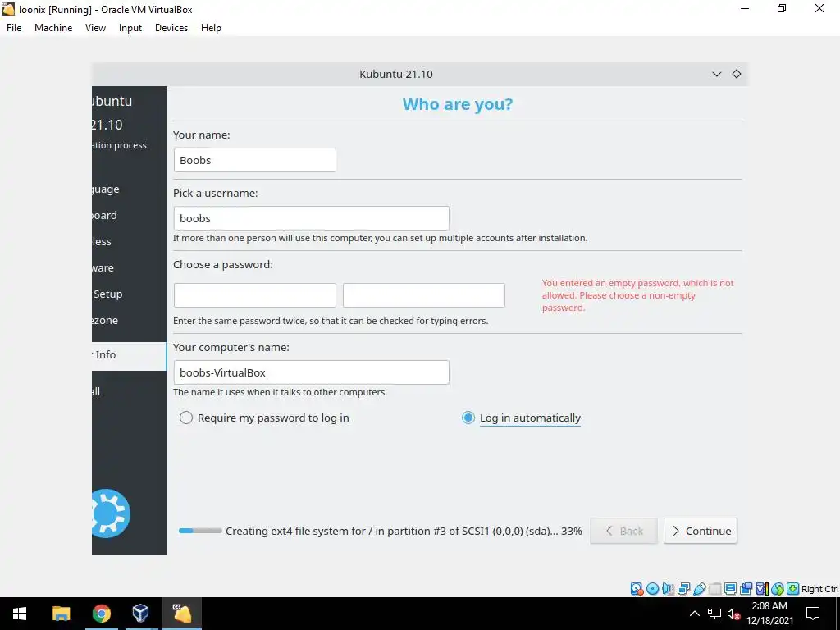Click the running loonix VM taskbar icon
Image resolution: width=840 pixels, height=630 pixels.
[x=181, y=614]
